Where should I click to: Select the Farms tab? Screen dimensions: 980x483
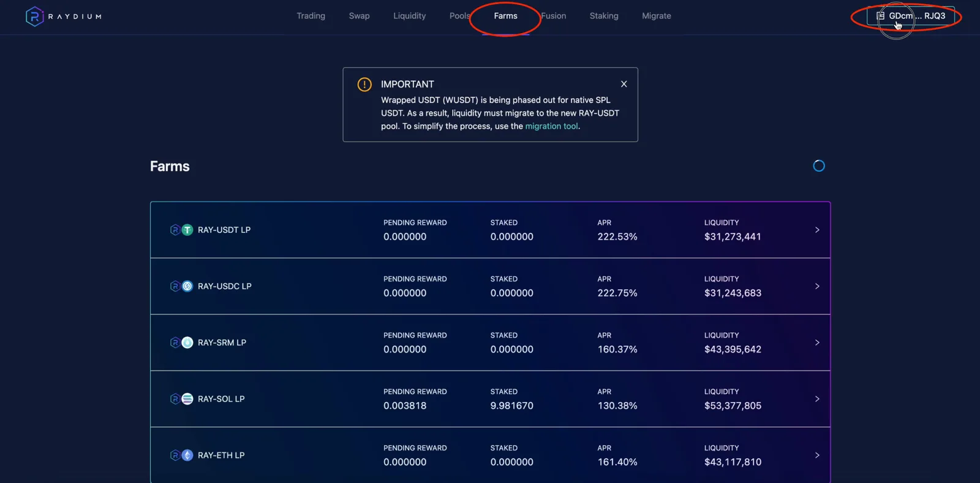point(505,16)
